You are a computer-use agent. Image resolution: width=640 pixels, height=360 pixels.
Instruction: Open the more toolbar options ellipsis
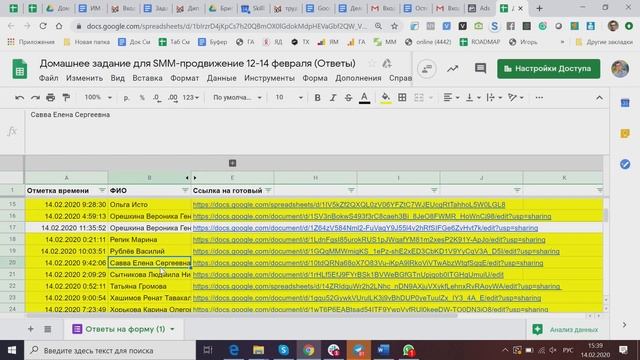[539, 98]
